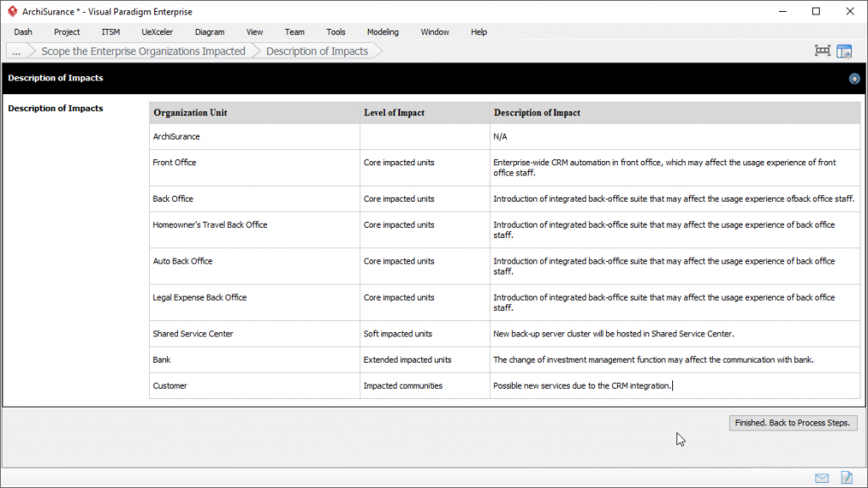Viewport: 868px width, 488px height.
Task: Open the Project menu
Action: 67,32
